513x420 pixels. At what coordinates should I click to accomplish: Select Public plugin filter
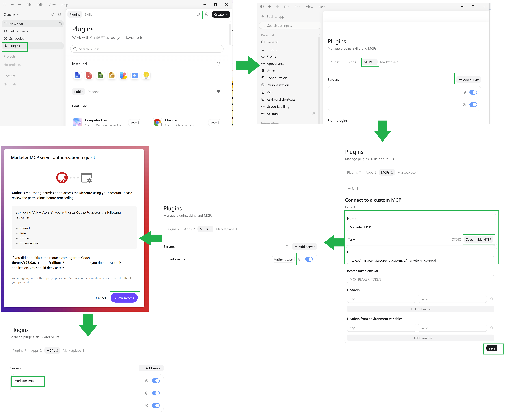[x=78, y=92]
